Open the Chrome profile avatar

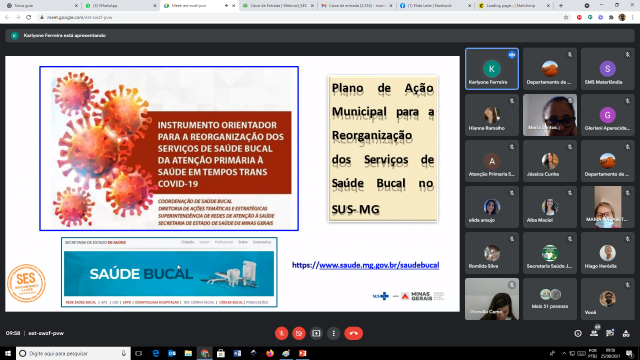[x=622, y=18]
